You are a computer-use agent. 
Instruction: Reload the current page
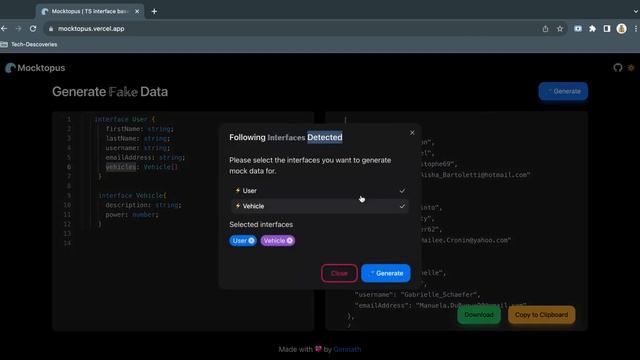[x=33, y=29]
